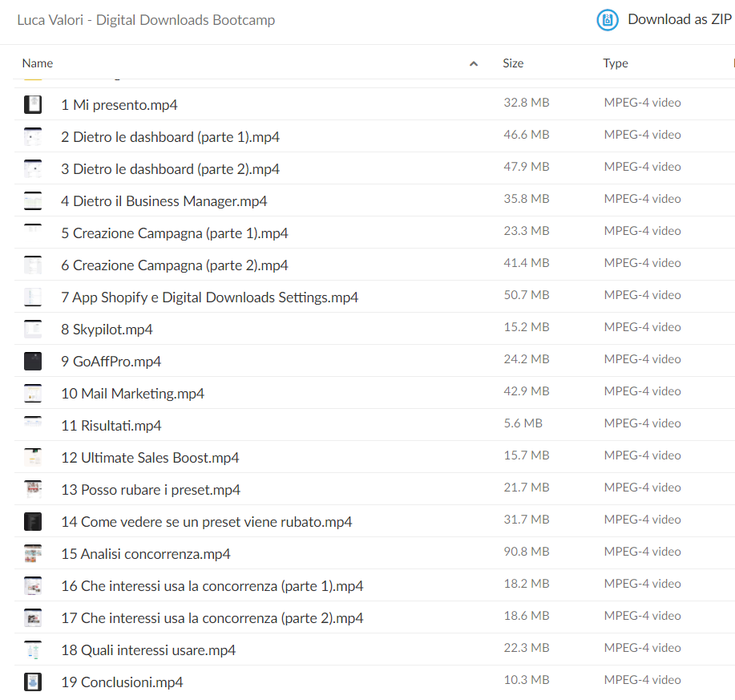Open 13 Posso rubare i preset.mp4

click(151, 490)
